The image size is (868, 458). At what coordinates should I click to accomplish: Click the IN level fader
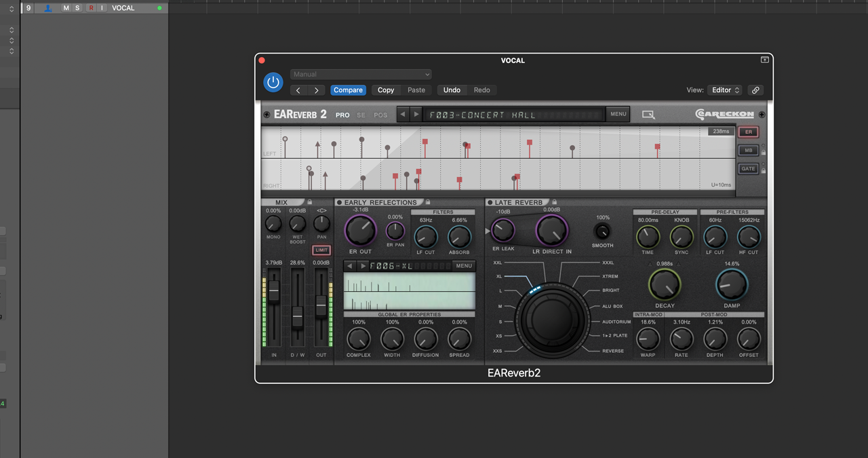point(274,292)
